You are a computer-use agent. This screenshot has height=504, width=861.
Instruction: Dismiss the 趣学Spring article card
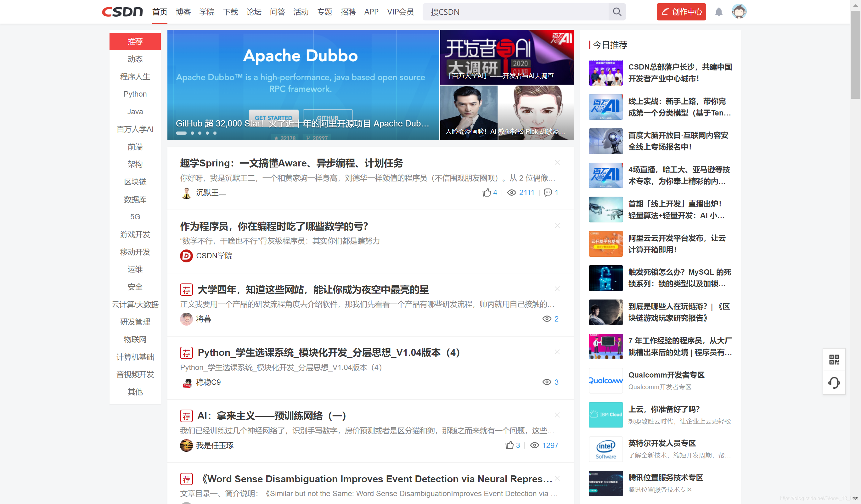click(557, 163)
